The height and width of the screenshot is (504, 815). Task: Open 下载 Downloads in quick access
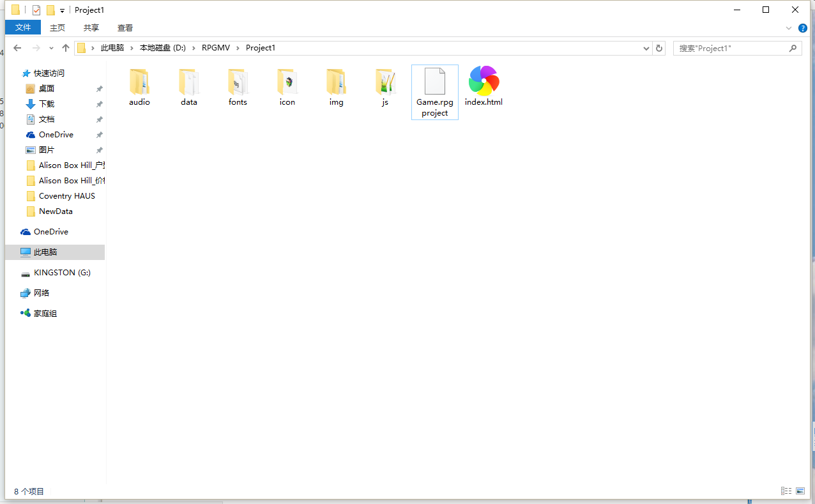coord(40,104)
